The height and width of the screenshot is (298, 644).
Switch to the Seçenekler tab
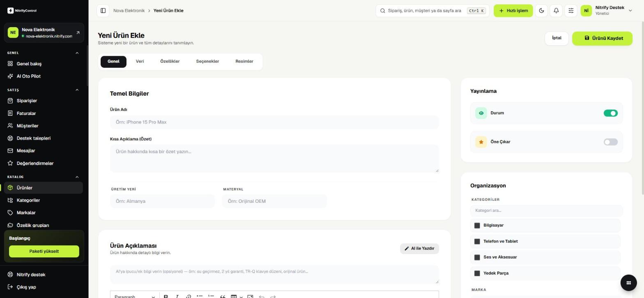207,62
